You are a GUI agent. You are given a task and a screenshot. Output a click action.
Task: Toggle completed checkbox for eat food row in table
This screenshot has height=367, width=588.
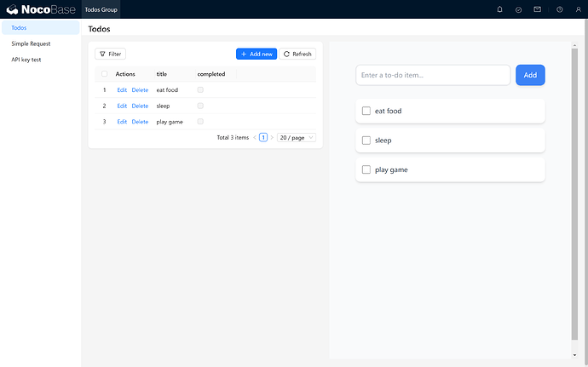(x=200, y=90)
